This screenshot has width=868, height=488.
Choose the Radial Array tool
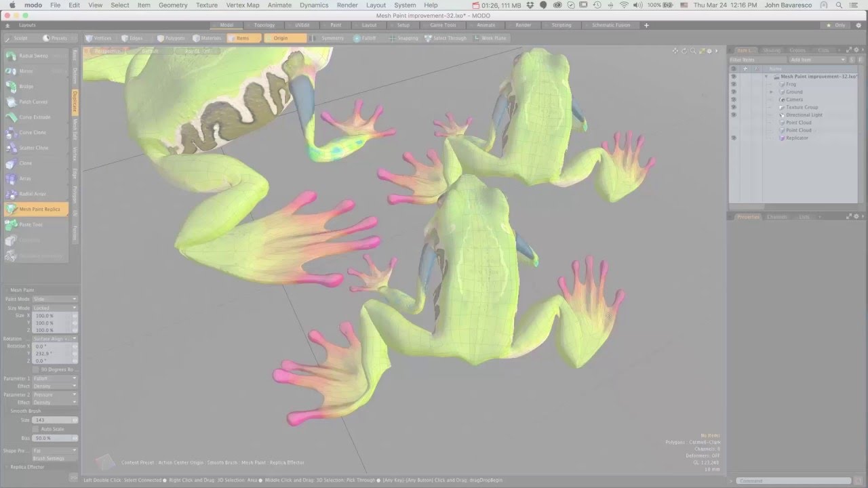click(35, 194)
